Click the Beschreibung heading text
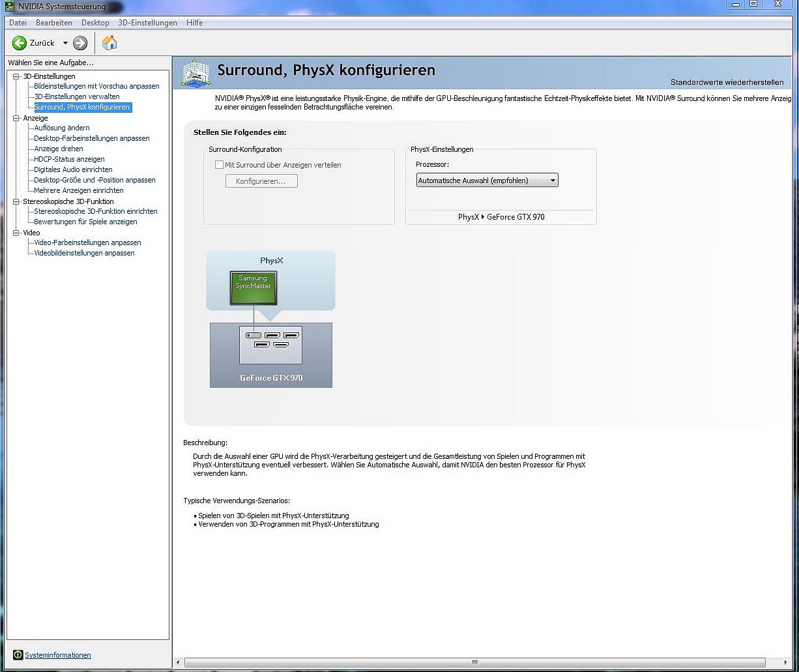Viewport: 799px width, 672px height. pos(205,443)
